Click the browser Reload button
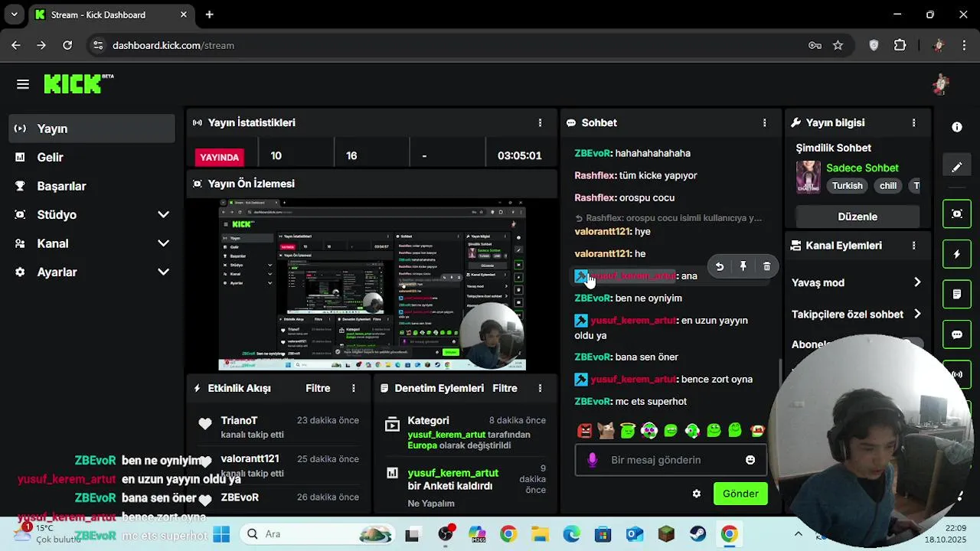980x551 pixels. [x=67, y=45]
